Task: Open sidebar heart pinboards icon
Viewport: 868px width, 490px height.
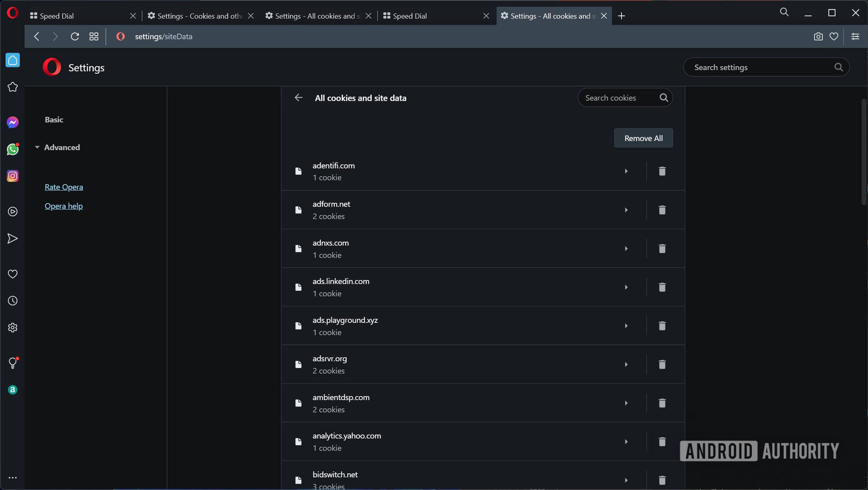Action: pos(13,274)
